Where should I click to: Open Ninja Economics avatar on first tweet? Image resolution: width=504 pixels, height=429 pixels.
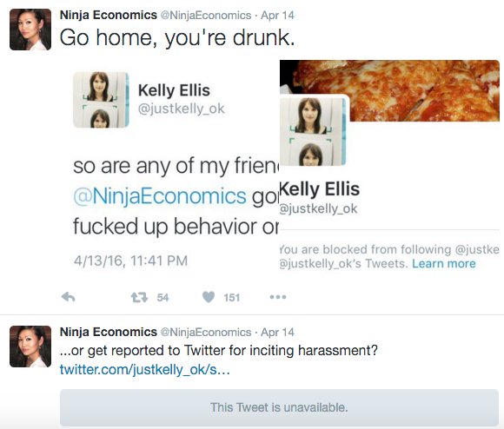pos(30,30)
